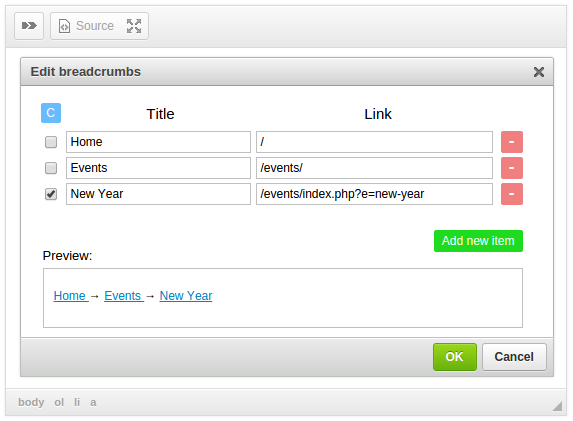
Task: Select the body element in path bar
Action: [x=31, y=402]
